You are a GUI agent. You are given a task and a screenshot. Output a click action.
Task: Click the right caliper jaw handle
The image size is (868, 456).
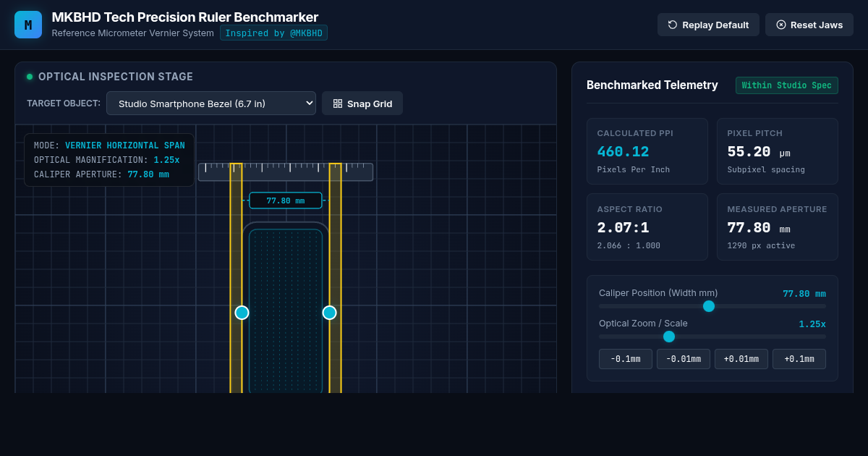(329, 313)
